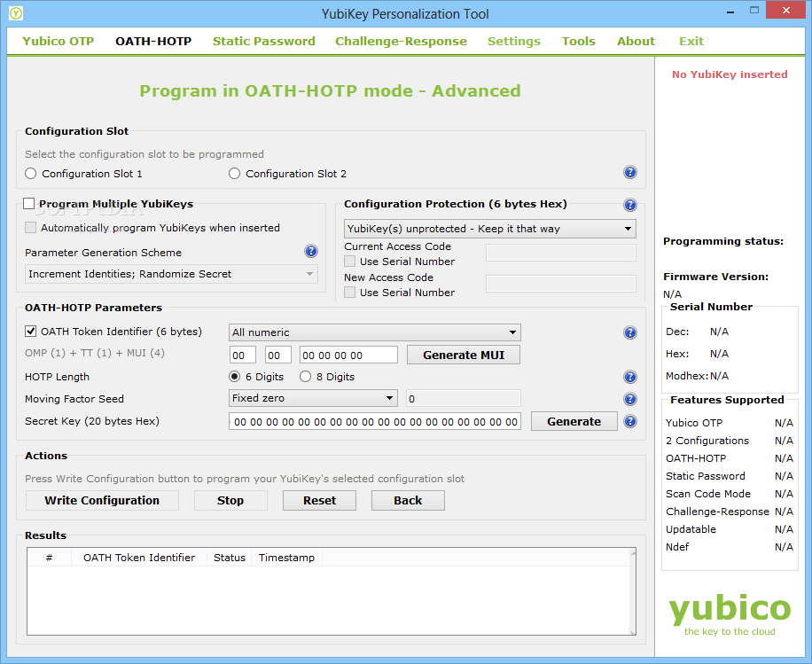This screenshot has width=812, height=664.
Task: Open the Static Password tab
Action: pos(263,41)
